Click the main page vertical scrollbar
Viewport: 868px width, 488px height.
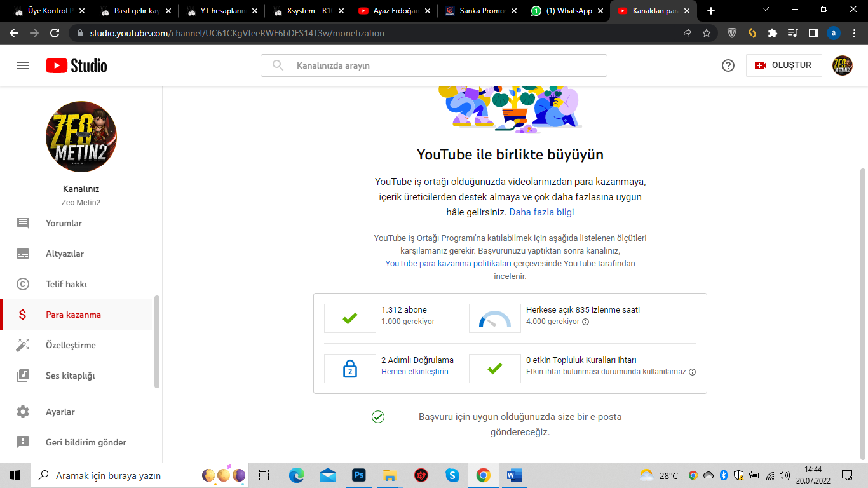tap(862, 313)
